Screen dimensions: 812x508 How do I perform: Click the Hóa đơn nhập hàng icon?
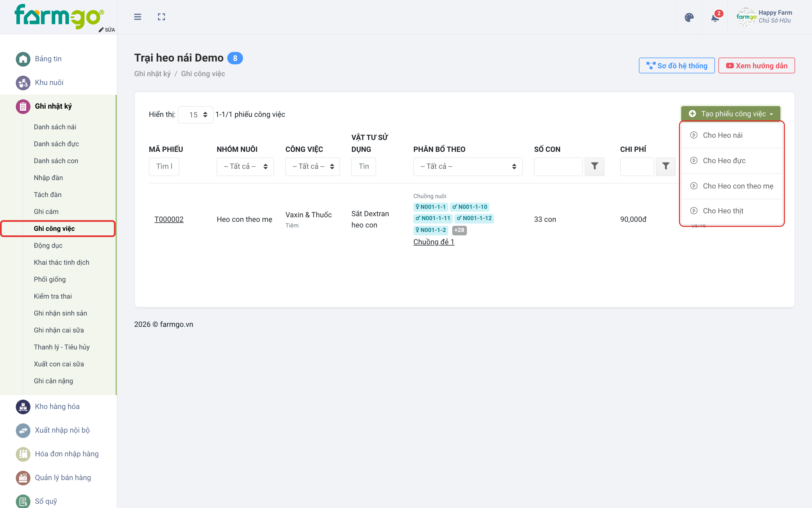tap(23, 454)
